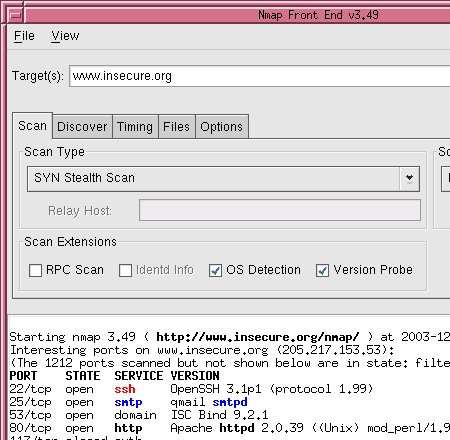Image resolution: width=450 pixels, height=440 pixels.
Task: Enable the RPC Scan checkbox
Action: (35, 270)
